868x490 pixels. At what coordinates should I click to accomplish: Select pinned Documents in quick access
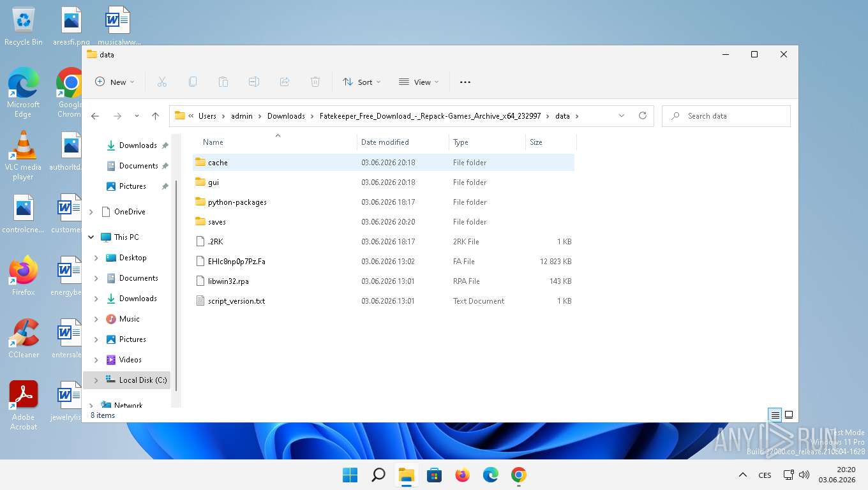point(137,166)
